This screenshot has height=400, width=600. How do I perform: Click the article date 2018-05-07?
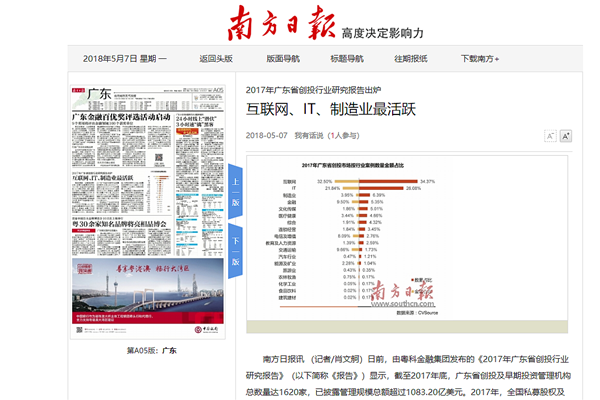tap(266, 136)
